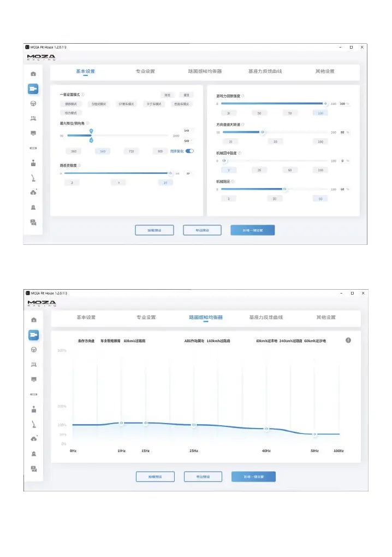Screen dimensions: 392x557
Task: Switch to 其他设置 tab in the equalizer window
Action: point(326,317)
